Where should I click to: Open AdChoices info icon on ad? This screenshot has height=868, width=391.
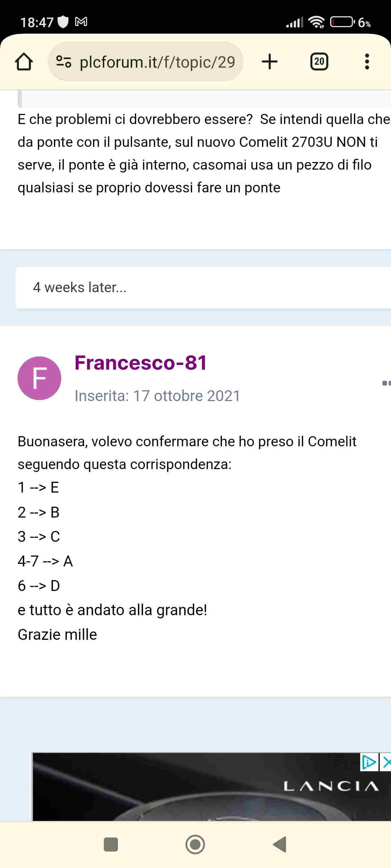(369, 762)
